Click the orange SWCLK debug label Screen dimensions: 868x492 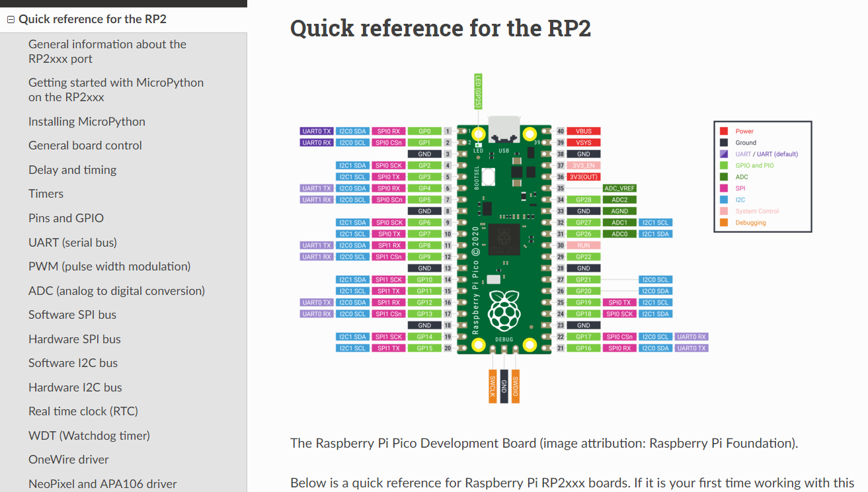click(x=493, y=388)
